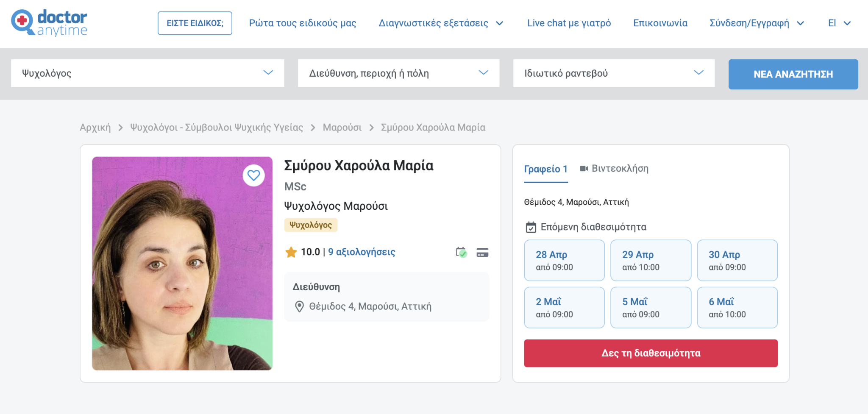Open the El language selector
Screen dimensions: 868x414
pos(839,23)
